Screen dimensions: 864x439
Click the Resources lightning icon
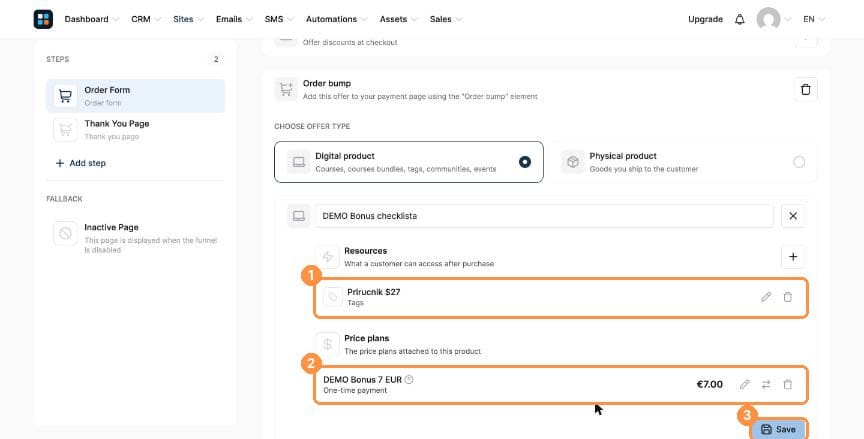327,257
